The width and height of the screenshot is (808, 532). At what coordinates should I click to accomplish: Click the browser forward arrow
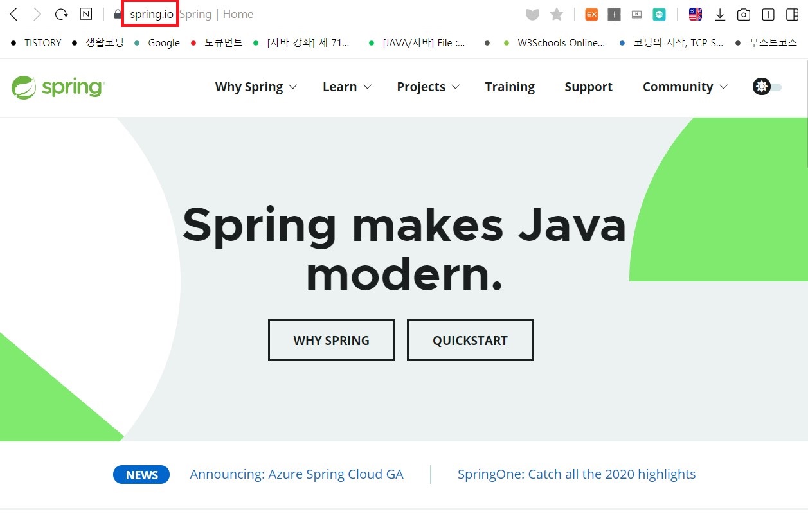point(37,14)
